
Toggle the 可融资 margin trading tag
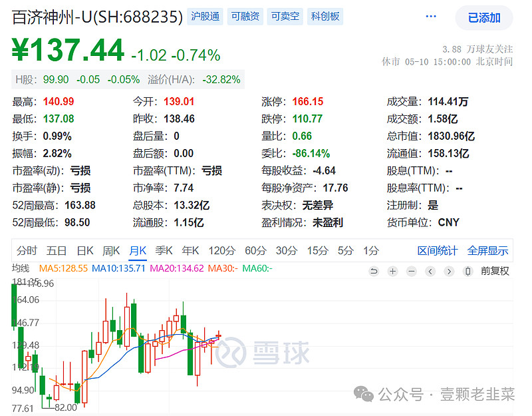pyautogui.click(x=245, y=17)
